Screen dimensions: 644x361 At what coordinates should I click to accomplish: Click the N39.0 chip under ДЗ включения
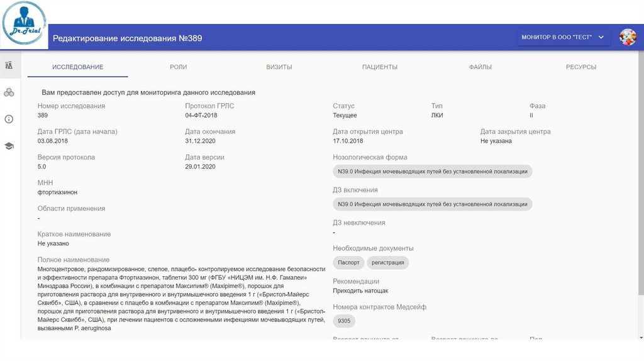pyautogui.click(x=433, y=204)
